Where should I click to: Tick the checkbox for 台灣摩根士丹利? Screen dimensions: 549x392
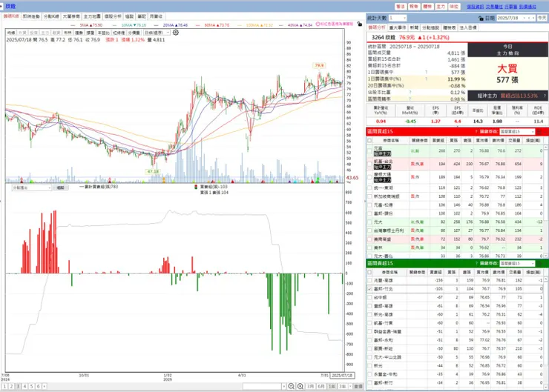[369, 230]
